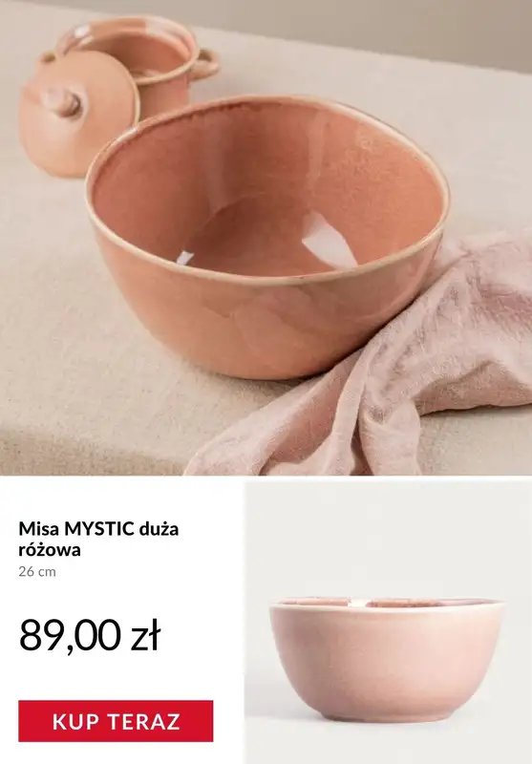Click the round pot lid leaning on the pot
Viewport: 532px width, 764px height.
78,111
